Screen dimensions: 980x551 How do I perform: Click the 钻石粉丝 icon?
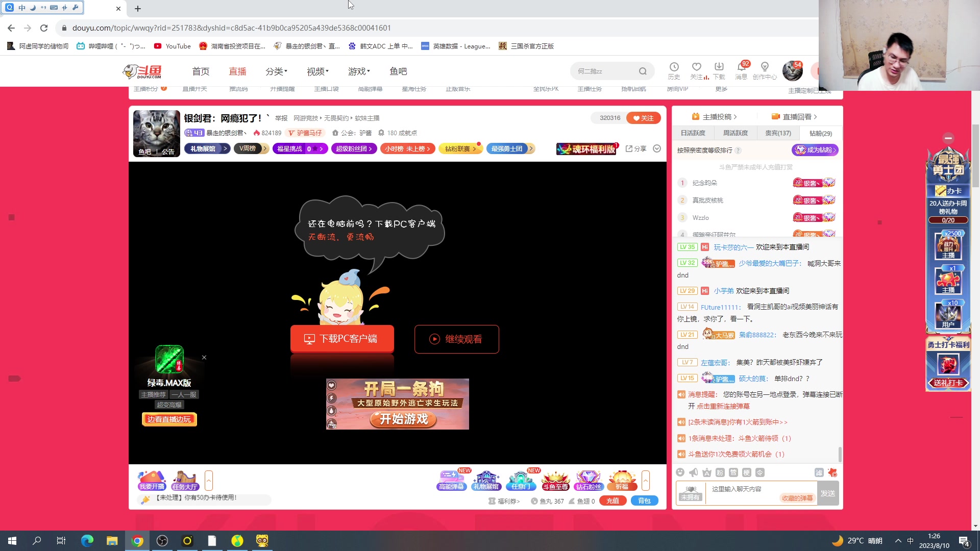pyautogui.click(x=588, y=480)
